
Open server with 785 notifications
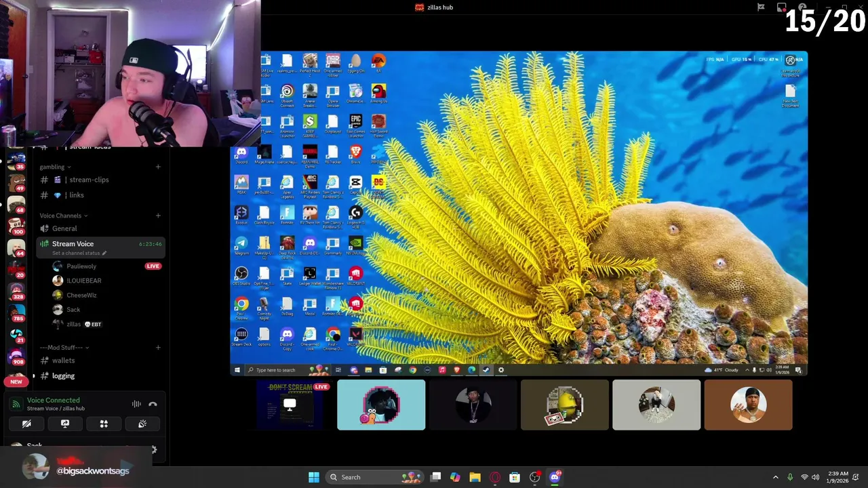[16, 312]
